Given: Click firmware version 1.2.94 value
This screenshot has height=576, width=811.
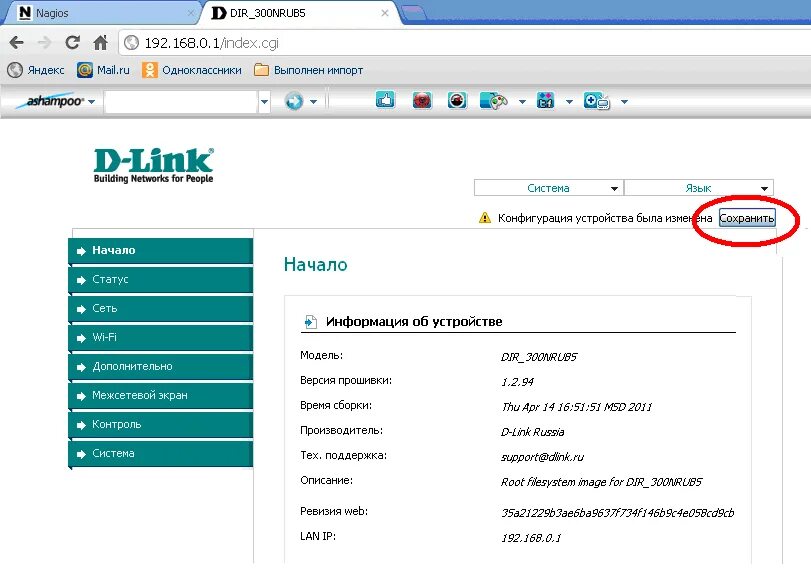Looking at the screenshot, I should [x=517, y=382].
